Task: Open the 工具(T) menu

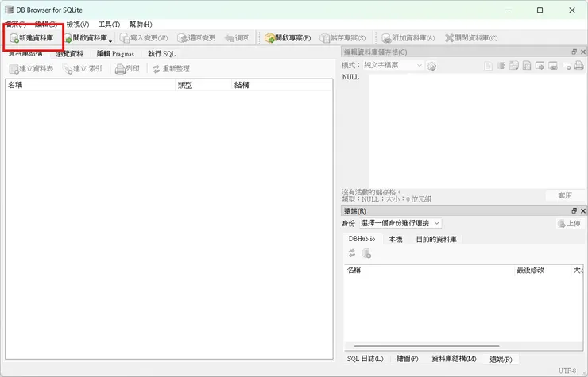Action: [109, 25]
